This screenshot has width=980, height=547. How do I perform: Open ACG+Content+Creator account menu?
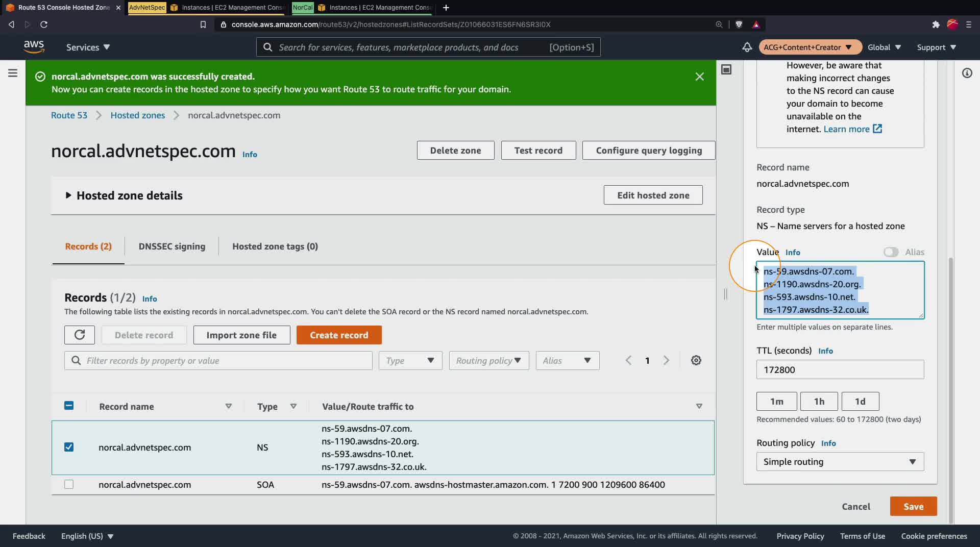(x=811, y=47)
